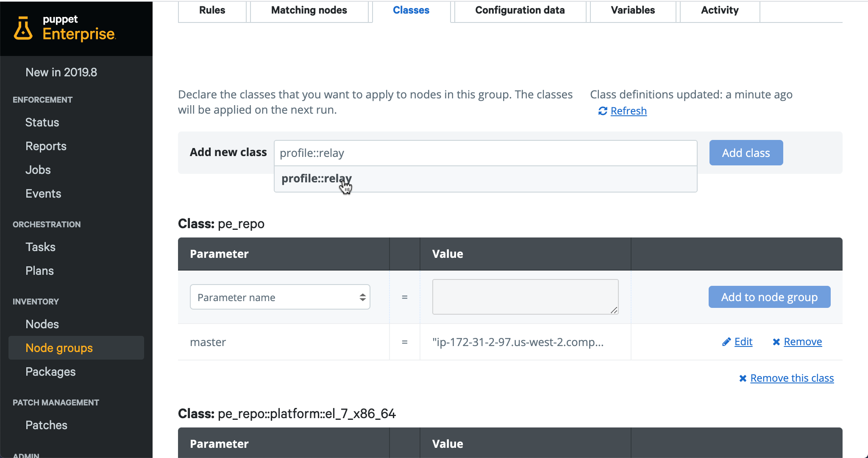Switch to the Rules tab
The image size is (868, 458).
coord(212,11)
